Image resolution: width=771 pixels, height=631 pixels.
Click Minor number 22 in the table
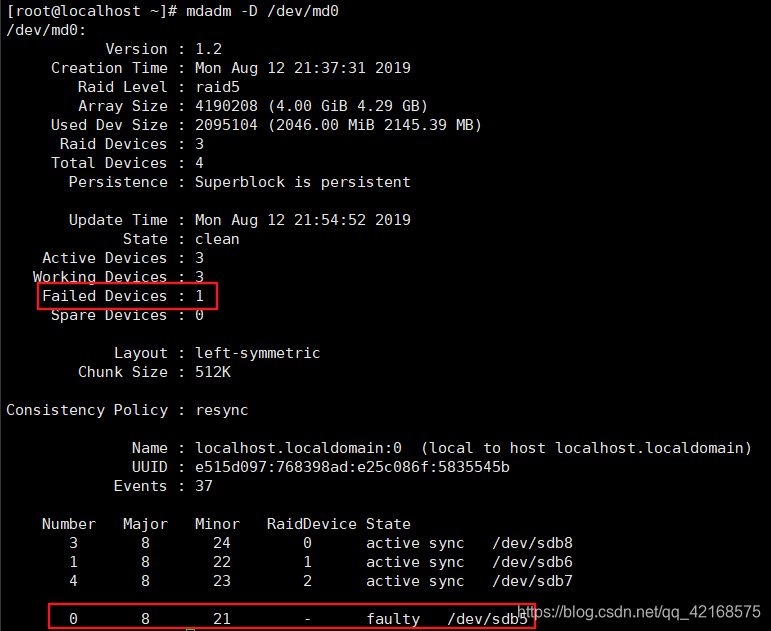(222, 562)
